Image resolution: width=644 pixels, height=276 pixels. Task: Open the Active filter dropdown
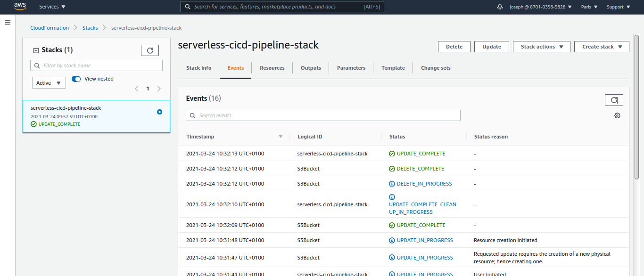(49, 83)
